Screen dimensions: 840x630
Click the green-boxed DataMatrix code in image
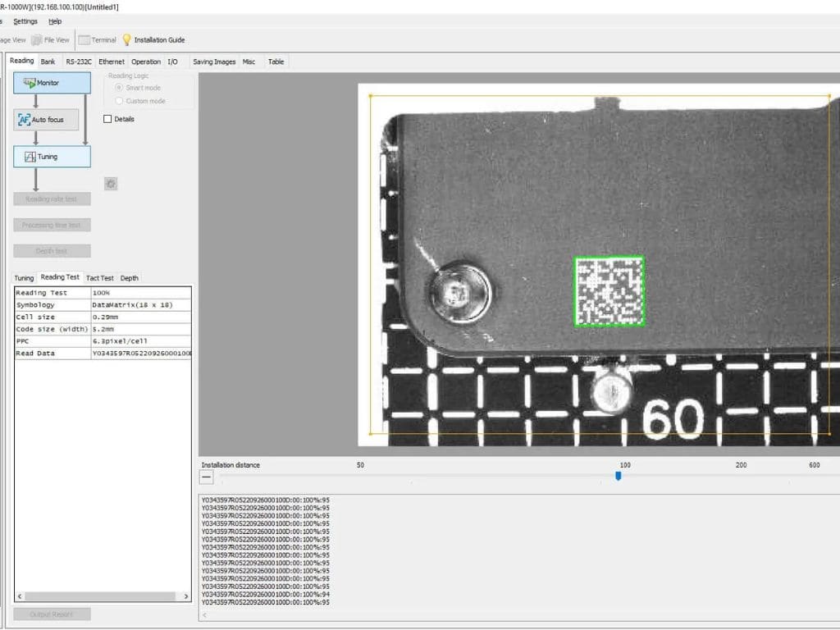pos(609,291)
